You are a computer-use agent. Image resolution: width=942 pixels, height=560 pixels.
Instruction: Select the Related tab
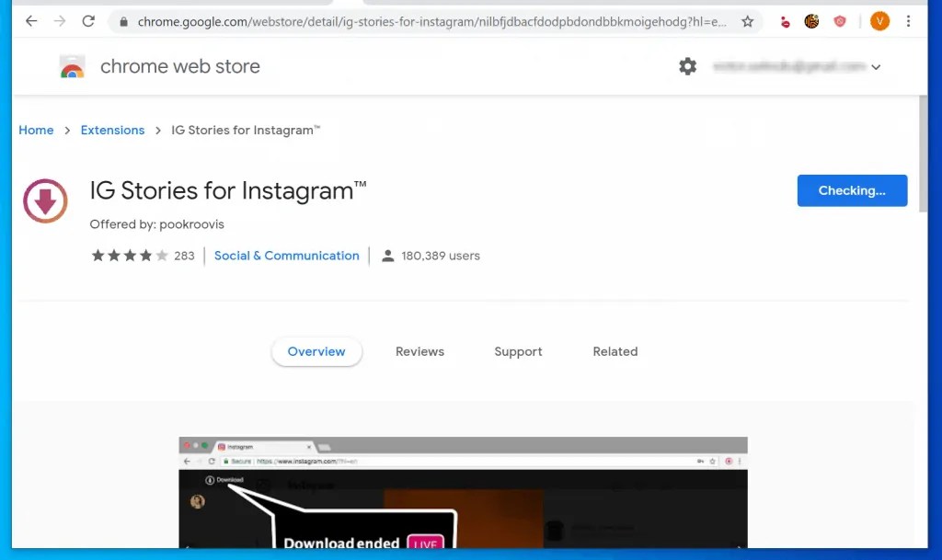point(615,351)
